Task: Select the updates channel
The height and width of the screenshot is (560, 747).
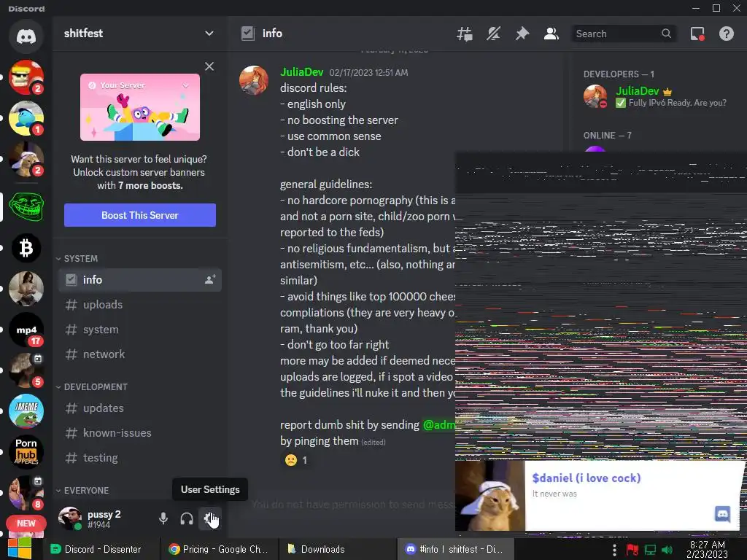Action: pos(139,408)
